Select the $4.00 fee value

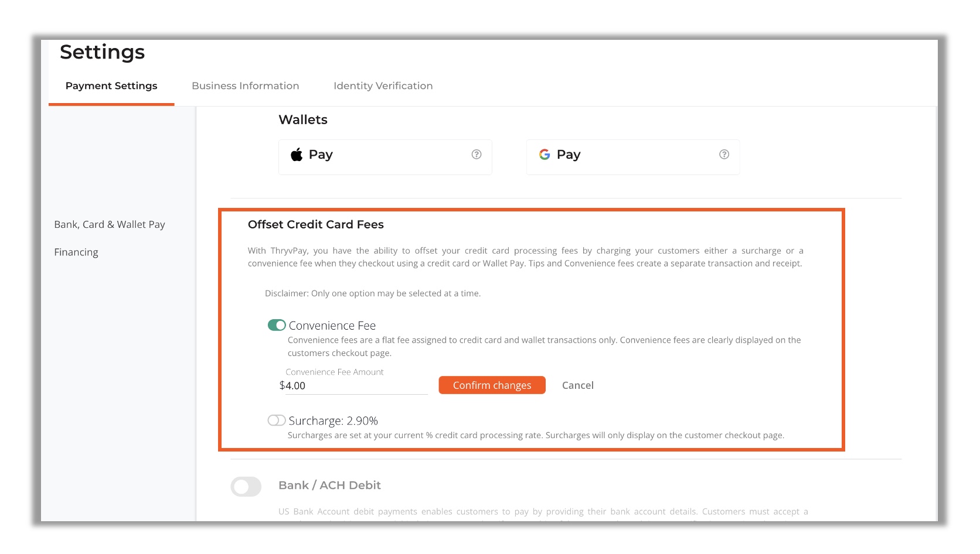point(293,385)
